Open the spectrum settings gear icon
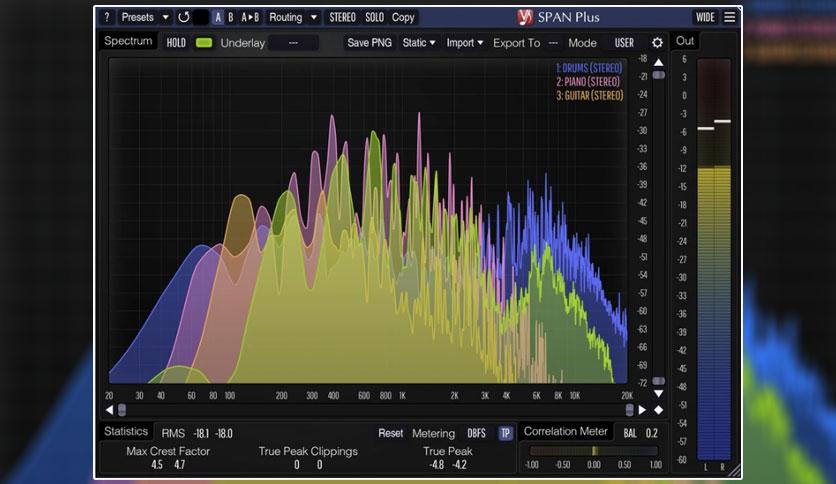The width and height of the screenshot is (836, 484). [x=657, y=43]
